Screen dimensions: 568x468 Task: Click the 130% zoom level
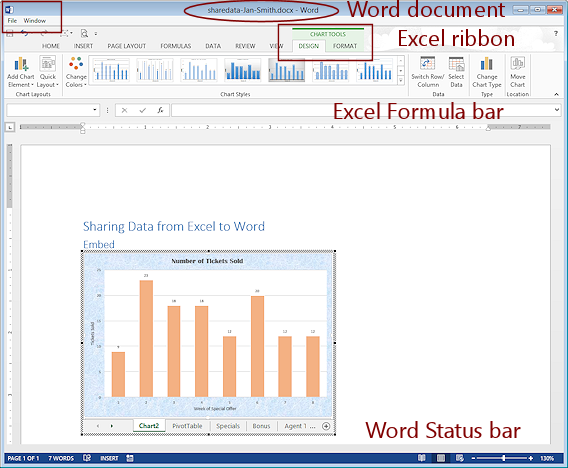(x=547, y=458)
